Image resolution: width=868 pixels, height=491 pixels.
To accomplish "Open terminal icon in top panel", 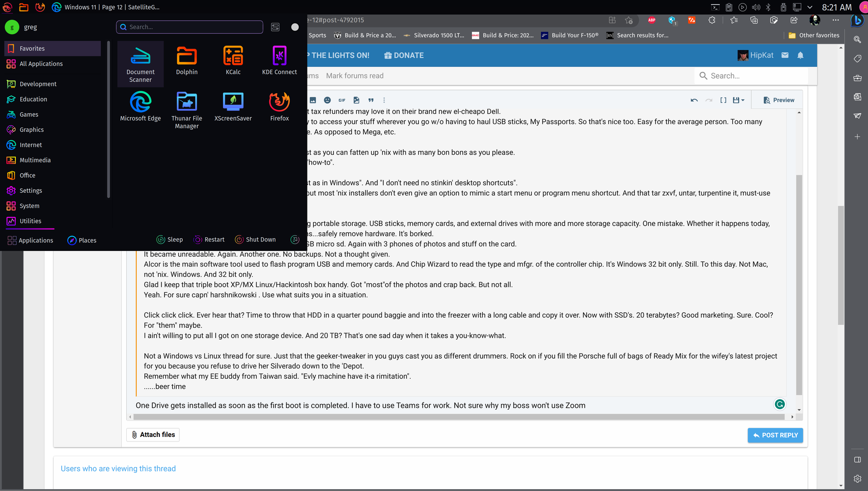I will [715, 7].
